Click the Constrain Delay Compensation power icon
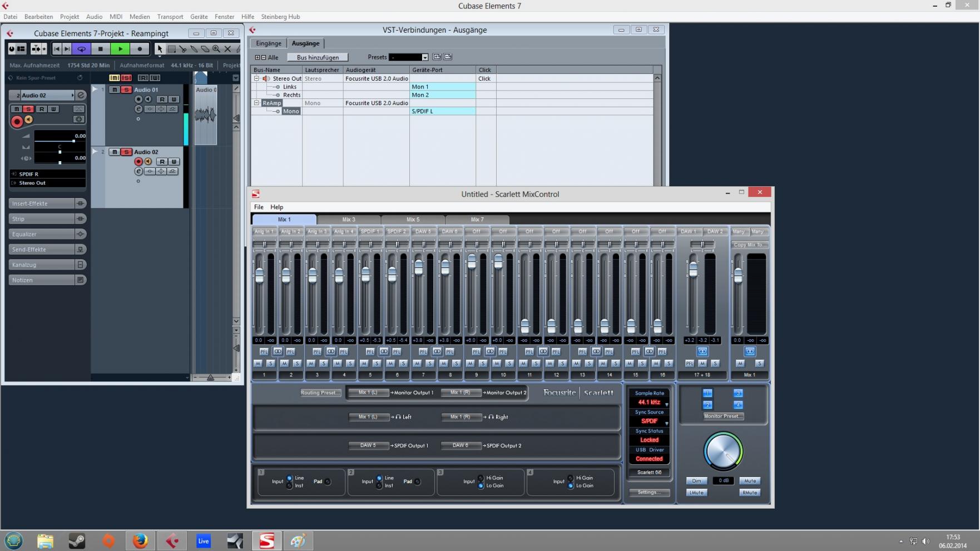This screenshot has width=980, height=551. point(12,49)
